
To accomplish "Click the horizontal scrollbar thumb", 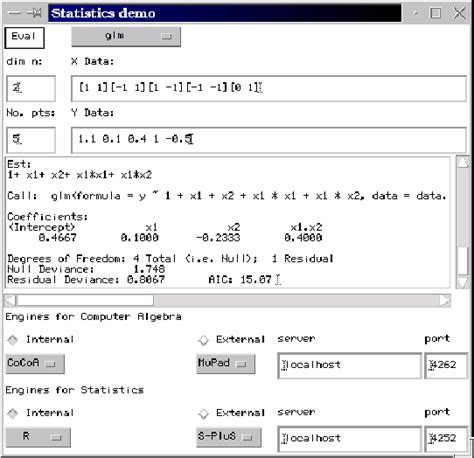I will click(85, 301).
